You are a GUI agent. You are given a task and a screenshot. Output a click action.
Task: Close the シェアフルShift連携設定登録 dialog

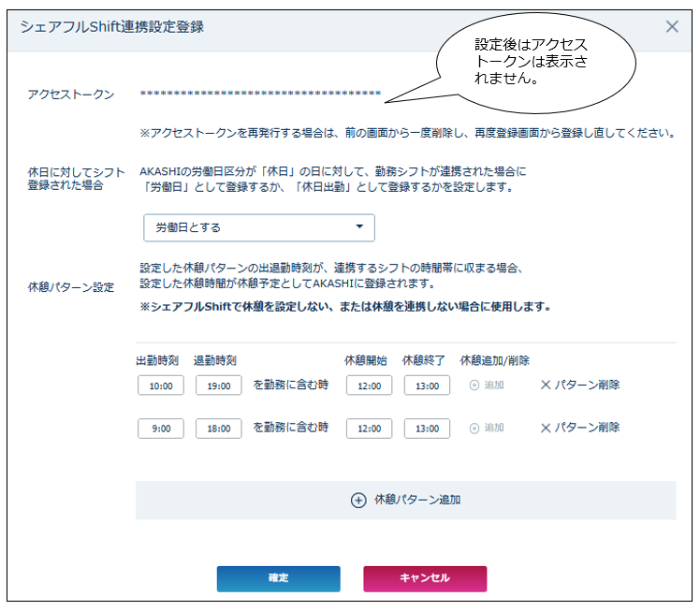[x=672, y=26]
